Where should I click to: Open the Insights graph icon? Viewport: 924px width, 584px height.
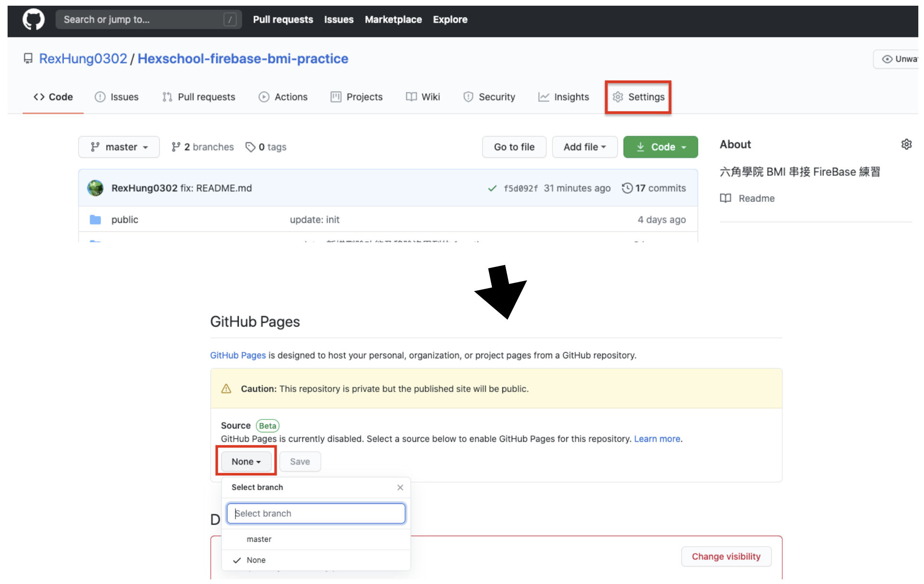[544, 97]
